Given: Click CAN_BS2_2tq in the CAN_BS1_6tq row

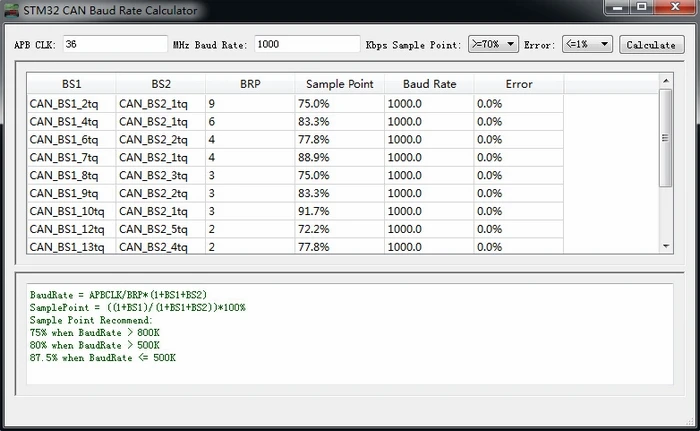Looking at the screenshot, I should pyautogui.click(x=161, y=139).
